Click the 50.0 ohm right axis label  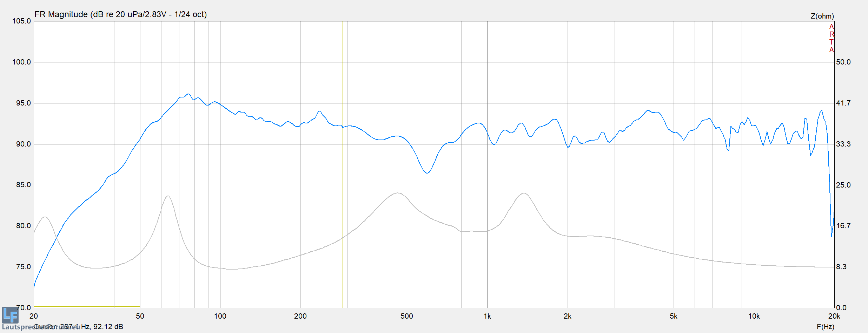(843, 62)
